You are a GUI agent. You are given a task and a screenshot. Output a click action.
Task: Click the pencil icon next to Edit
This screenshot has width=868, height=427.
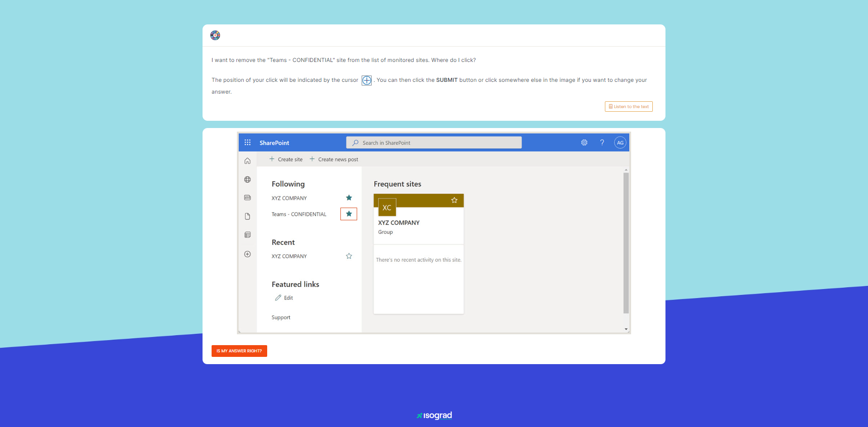point(278,298)
